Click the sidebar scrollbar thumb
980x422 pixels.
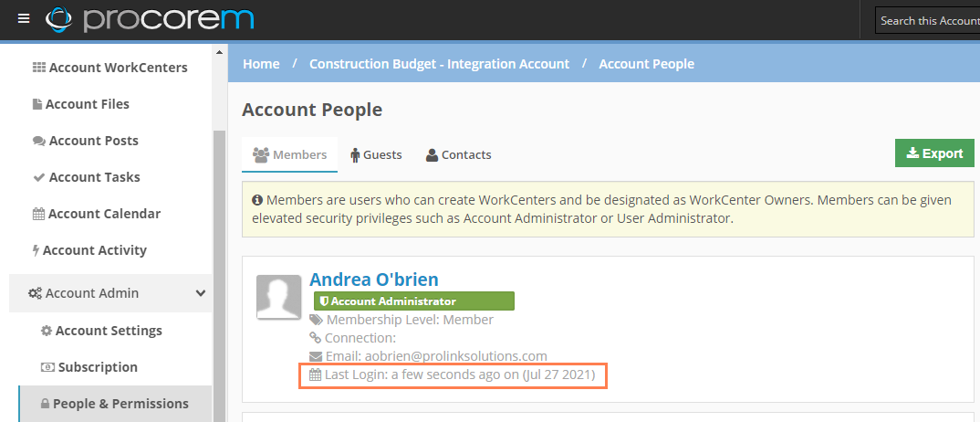pos(219,275)
